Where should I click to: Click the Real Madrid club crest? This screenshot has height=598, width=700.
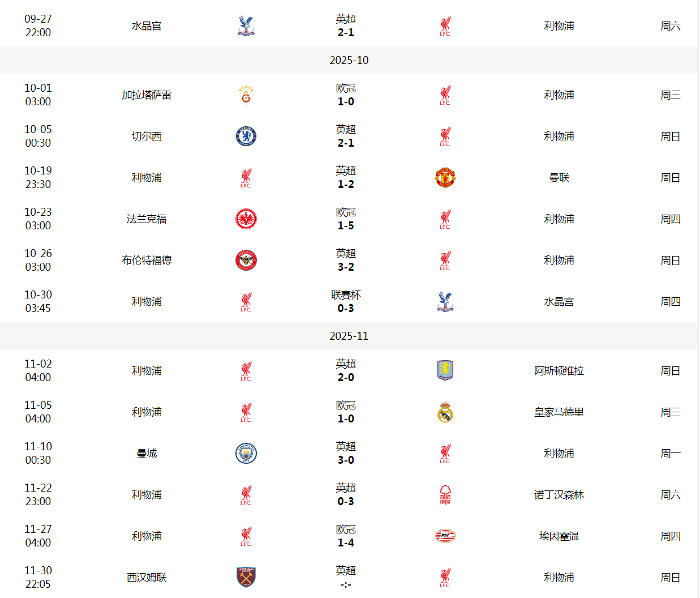[445, 412]
